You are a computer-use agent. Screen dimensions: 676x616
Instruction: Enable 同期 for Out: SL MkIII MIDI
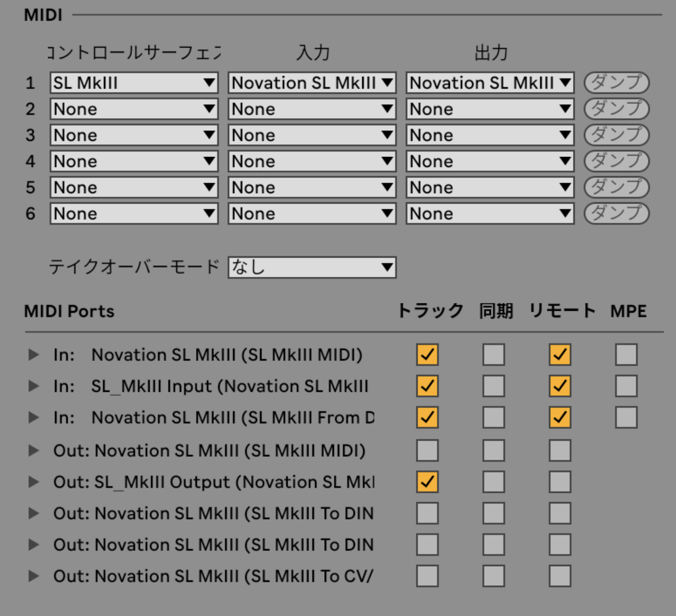494,451
